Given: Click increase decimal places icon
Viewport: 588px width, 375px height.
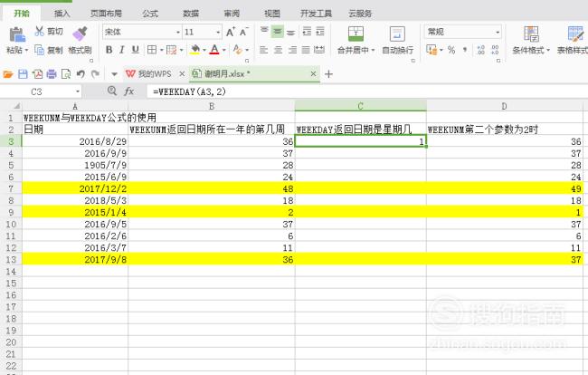Looking at the screenshot, I should [480, 50].
